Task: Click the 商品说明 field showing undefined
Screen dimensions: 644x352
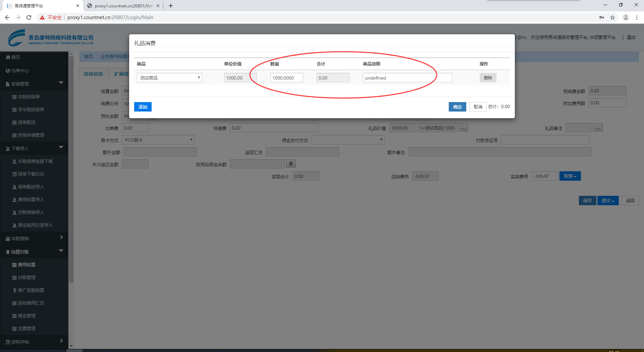Action: [x=407, y=78]
